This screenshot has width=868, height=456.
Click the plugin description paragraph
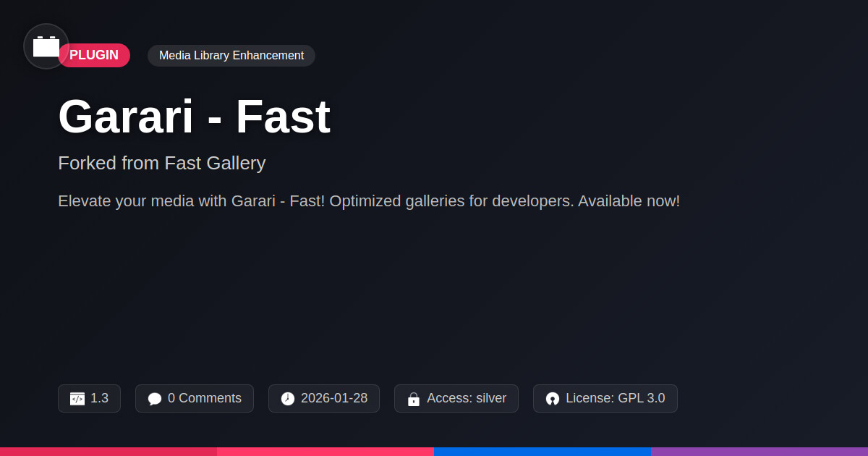[x=369, y=201]
